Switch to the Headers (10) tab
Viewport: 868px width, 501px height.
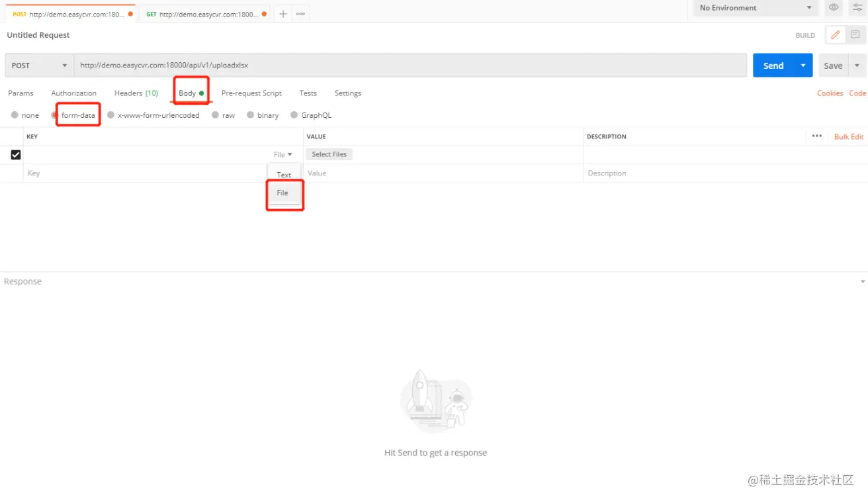coord(136,93)
